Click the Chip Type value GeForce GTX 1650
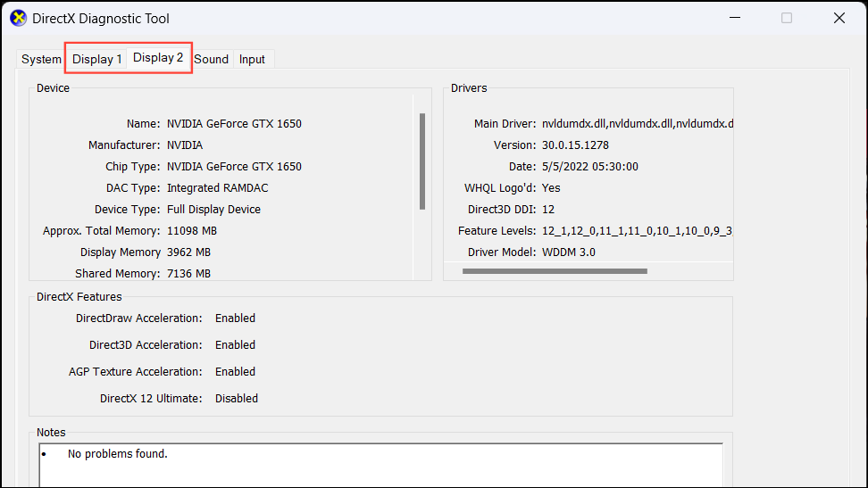The height and width of the screenshot is (488, 868). point(234,167)
